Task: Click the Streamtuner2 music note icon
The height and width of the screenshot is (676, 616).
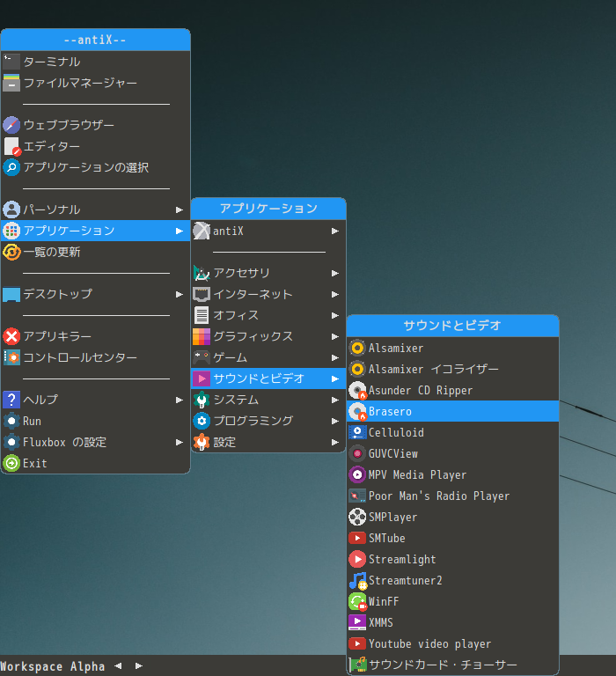Action: click(x=357, y=580)
